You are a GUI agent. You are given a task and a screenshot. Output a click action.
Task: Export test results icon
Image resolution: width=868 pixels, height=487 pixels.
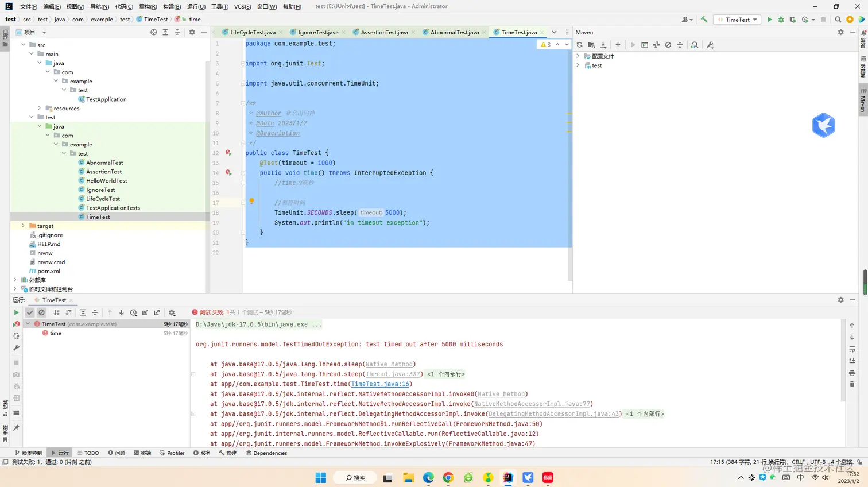pos(157,312)
